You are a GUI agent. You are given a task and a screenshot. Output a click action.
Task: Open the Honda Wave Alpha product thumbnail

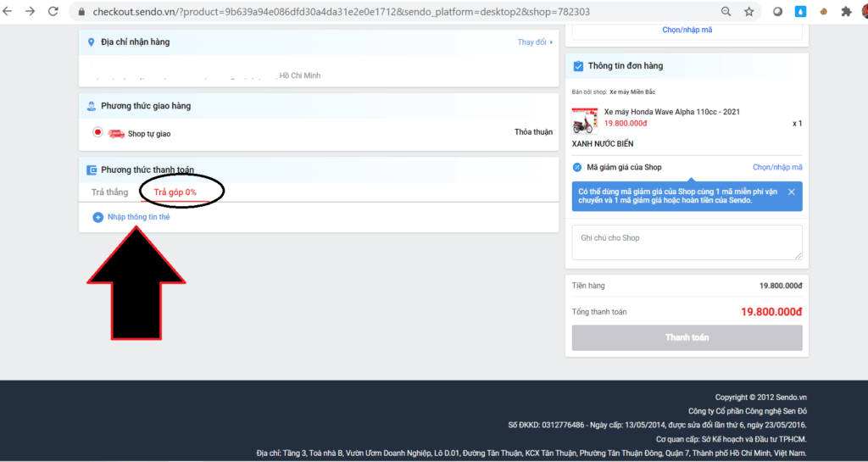pyautogui.click(x=585, y=120)
